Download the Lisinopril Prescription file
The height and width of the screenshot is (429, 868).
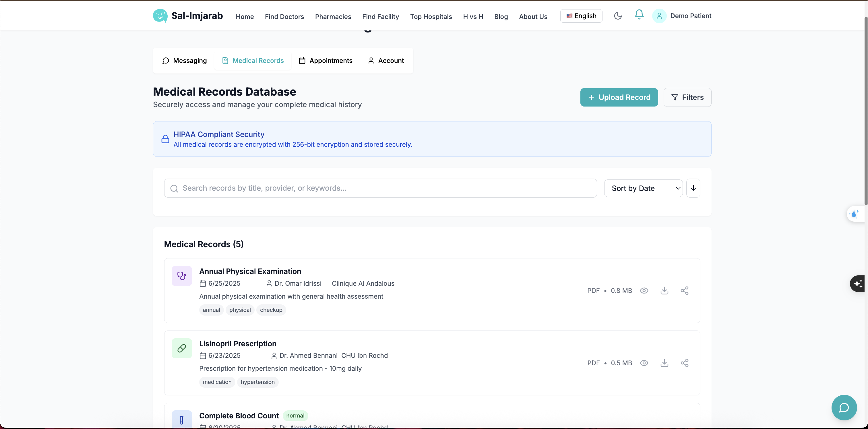[664, 363]
